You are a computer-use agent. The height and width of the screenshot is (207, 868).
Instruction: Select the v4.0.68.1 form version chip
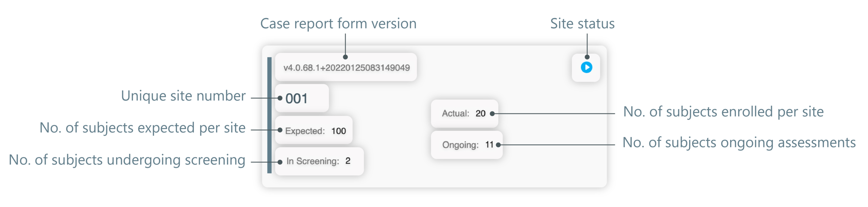click(346, 67)
